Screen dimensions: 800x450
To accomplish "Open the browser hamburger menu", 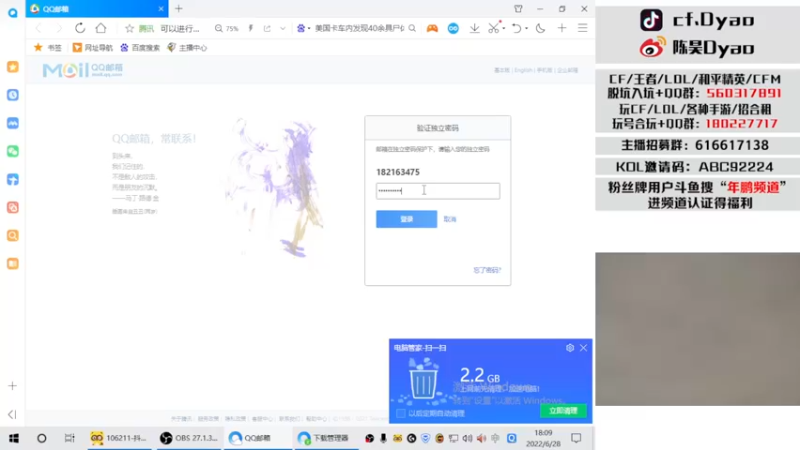I will pos(582,29).
